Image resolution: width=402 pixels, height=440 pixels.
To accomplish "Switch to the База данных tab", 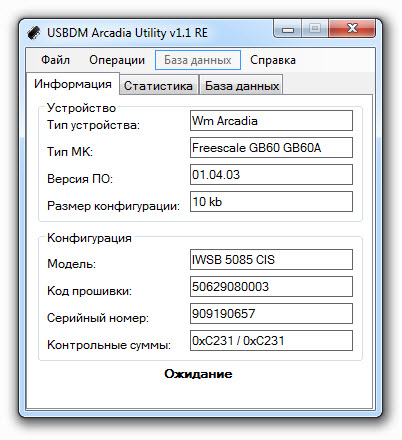I will point(242,86).
